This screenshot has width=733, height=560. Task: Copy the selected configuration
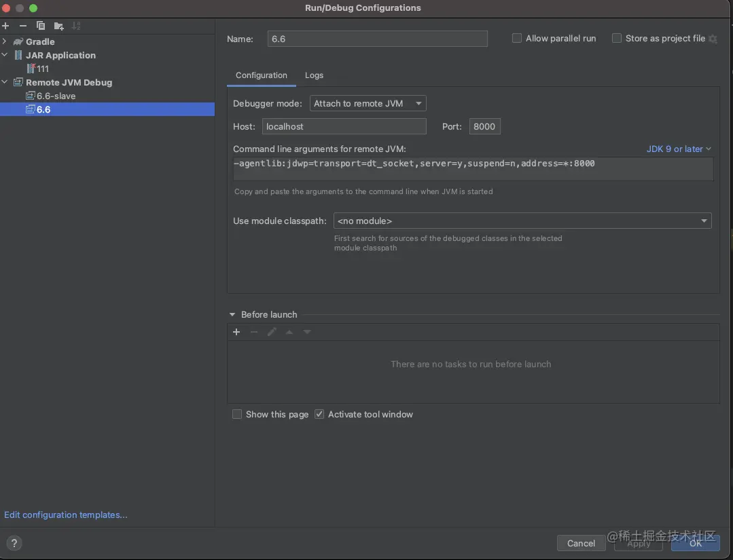click(41, 26)
